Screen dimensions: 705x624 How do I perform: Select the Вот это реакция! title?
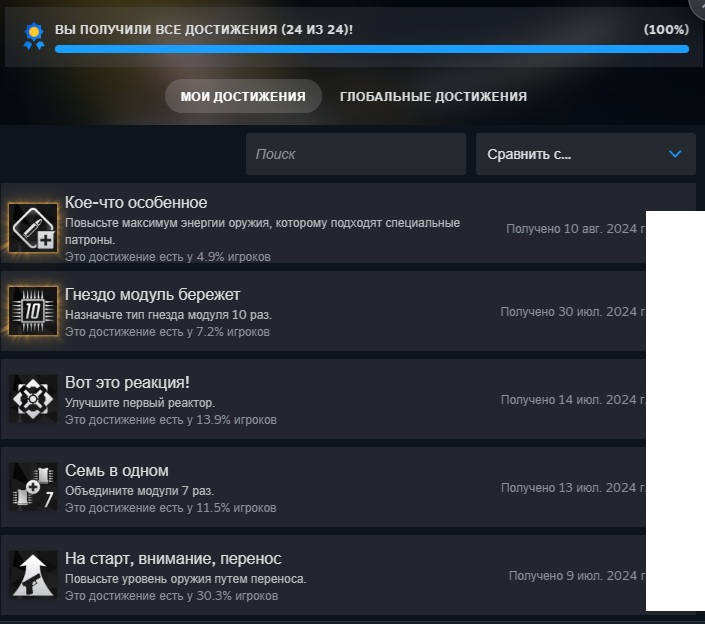tap(127, 383)
